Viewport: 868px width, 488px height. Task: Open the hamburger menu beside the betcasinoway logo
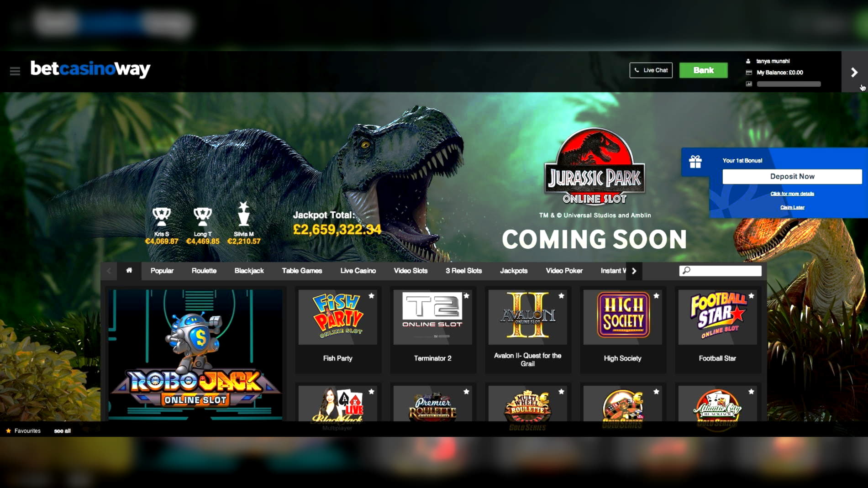coord(15,71)
